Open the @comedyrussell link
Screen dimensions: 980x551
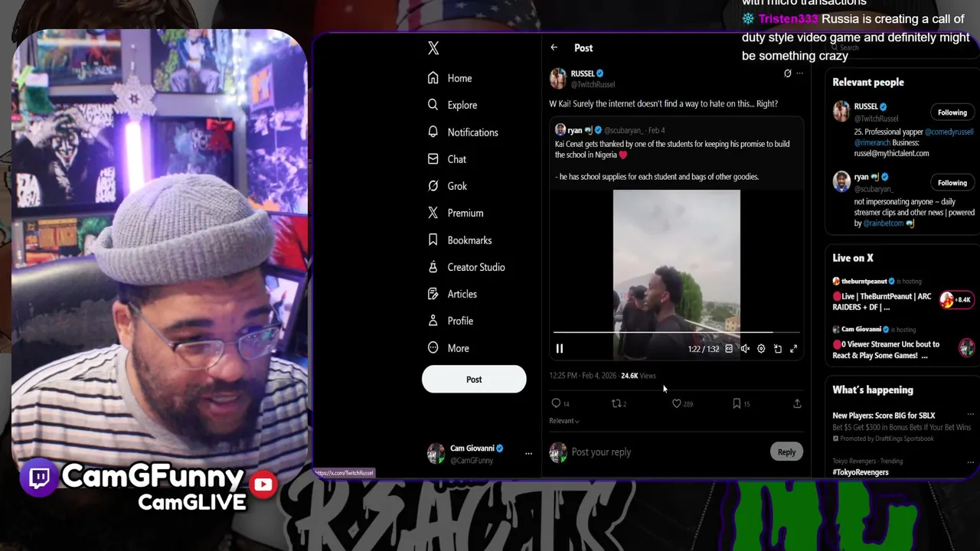coord(949,132)
